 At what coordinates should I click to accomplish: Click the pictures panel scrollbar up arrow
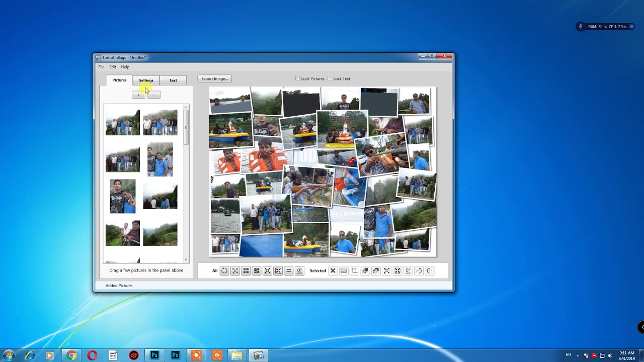click(x=186, y=107)
